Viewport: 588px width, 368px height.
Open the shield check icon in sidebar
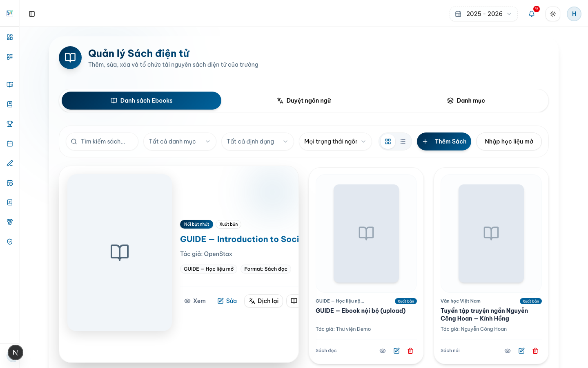coord(10,242)
